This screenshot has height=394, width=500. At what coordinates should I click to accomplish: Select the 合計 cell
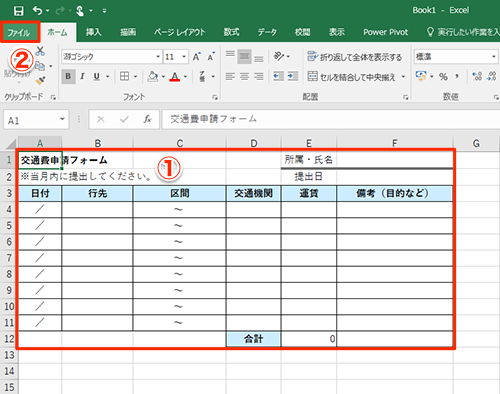click(254, 339)
